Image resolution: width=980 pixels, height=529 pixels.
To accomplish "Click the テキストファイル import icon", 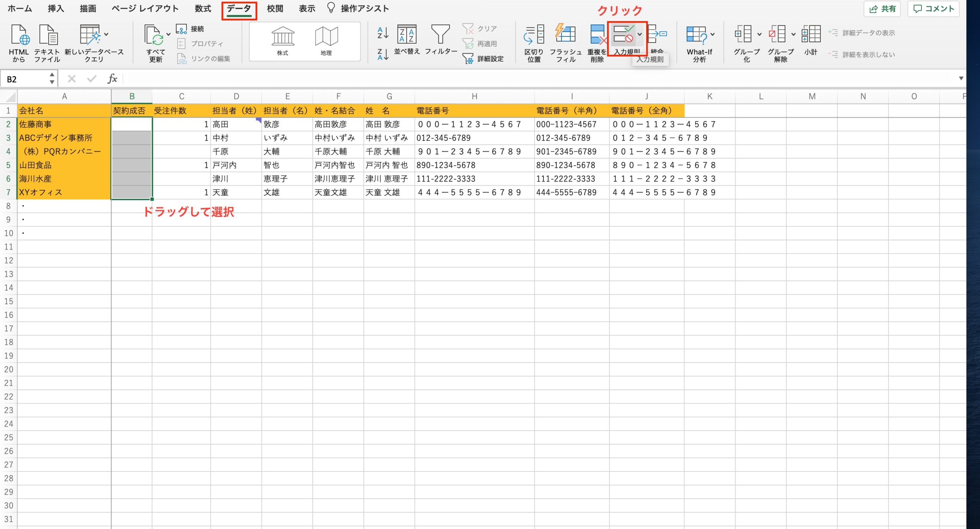I will point(48,35).
